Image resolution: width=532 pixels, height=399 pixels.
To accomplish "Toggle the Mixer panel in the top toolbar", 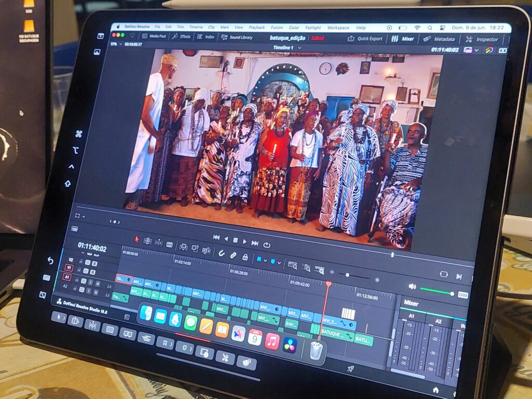I will pos(403,39).
